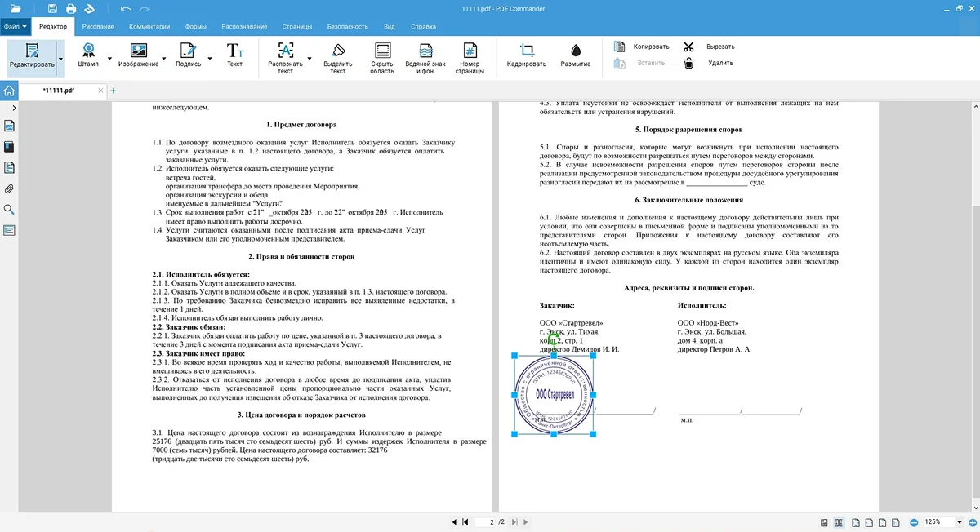Expand the Файл menu dropdown
This screenshot has width=980, height=532.
[16, 27]
